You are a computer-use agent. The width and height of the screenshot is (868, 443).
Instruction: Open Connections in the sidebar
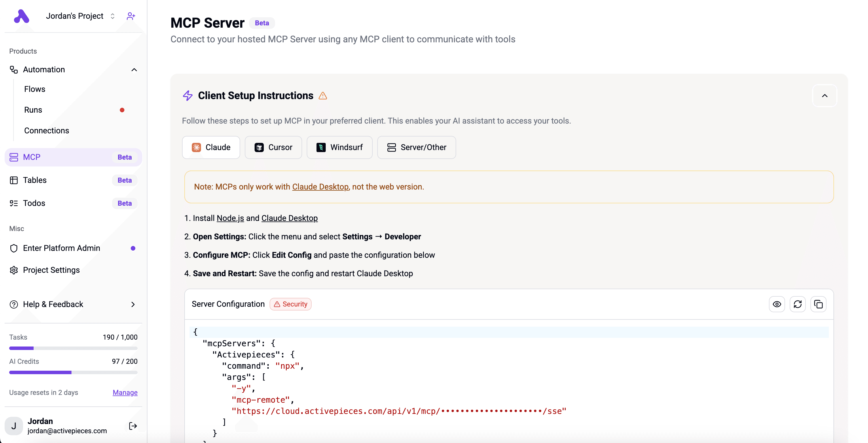46,130
